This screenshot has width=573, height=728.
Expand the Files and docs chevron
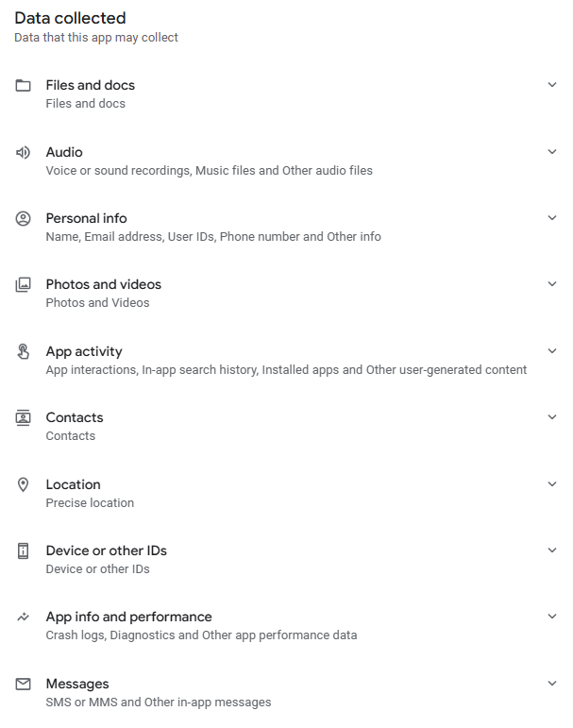pyautogui.click(x=552, y=85)
